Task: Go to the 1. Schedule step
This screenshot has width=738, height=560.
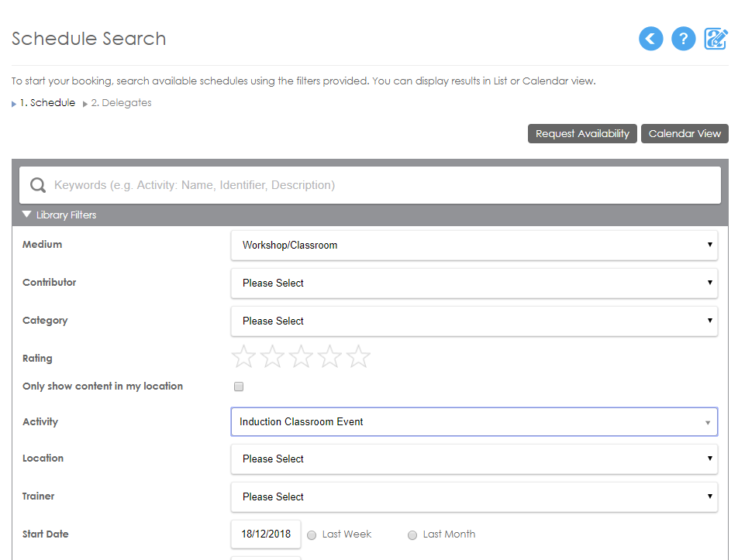Action: click(x=47, y=102)
